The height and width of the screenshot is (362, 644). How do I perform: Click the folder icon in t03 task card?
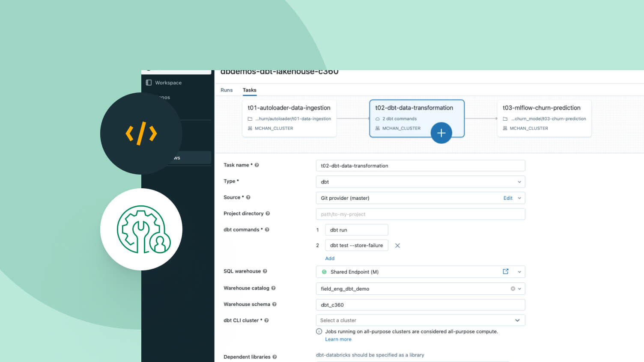505,119
